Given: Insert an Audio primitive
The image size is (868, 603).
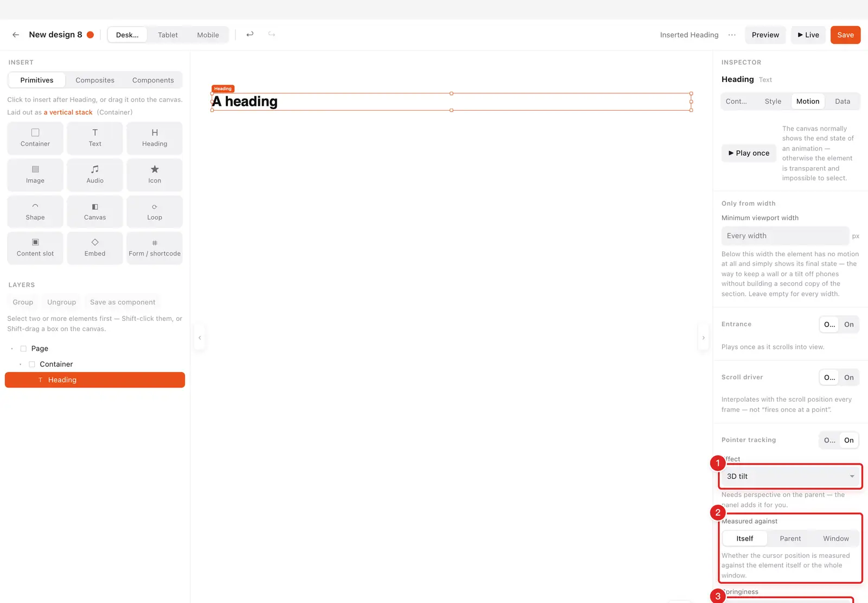Looking at the screenshot, I should coord(95,175).
